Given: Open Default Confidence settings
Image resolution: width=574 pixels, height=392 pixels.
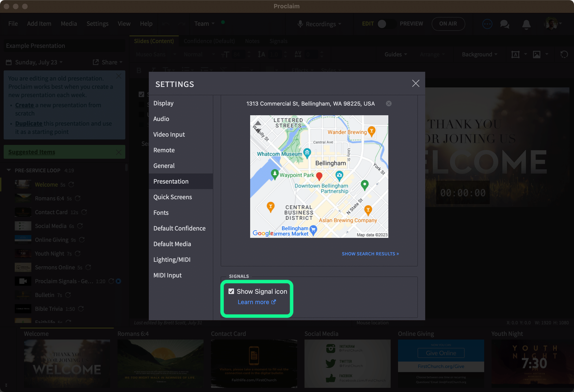Looking at the screenshot, I should coord(181,228).
